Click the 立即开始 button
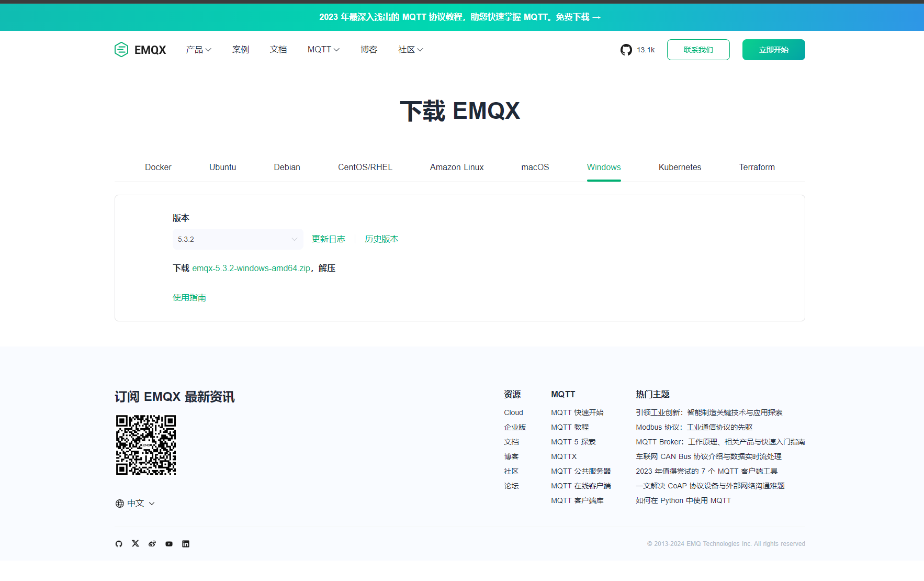924x581 pixels. 773,50
